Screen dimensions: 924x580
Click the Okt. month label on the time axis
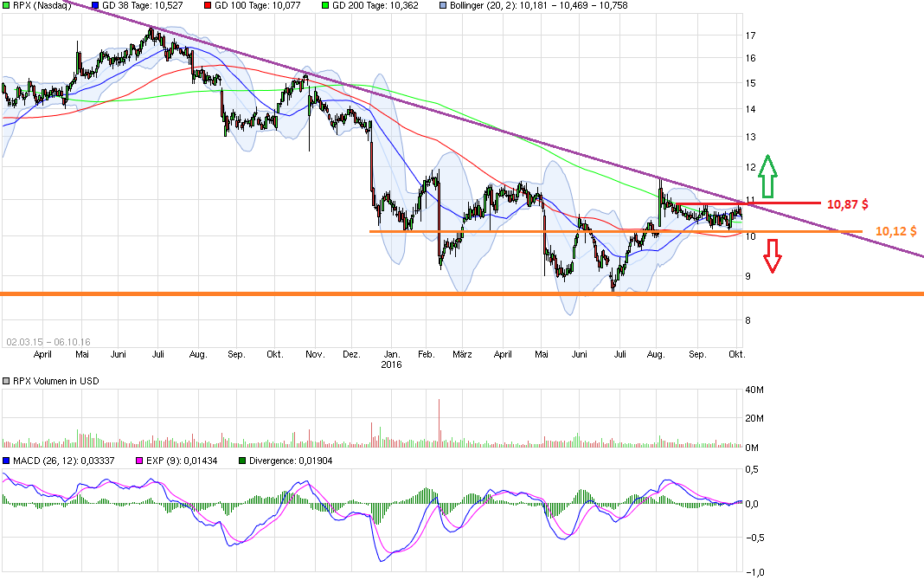click(737, 354)
